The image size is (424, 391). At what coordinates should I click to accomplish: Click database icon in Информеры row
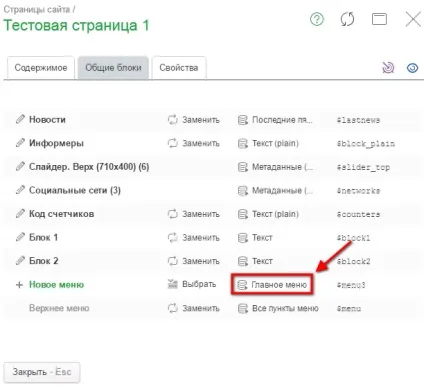pos(243,144)
